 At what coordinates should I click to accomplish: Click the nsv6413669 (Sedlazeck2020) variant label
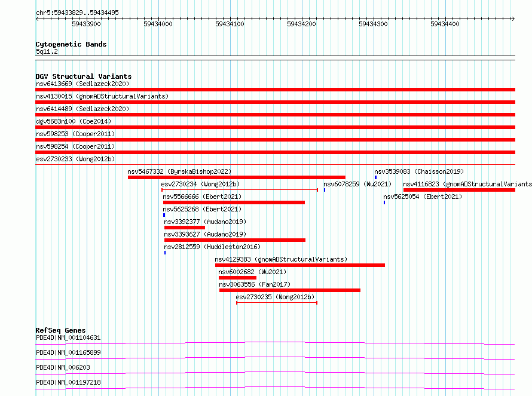click(x=82, y=84)
